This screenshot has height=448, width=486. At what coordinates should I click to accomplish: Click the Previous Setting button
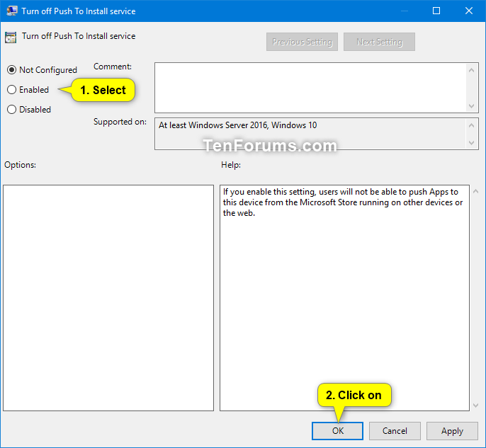coord(302,42)
